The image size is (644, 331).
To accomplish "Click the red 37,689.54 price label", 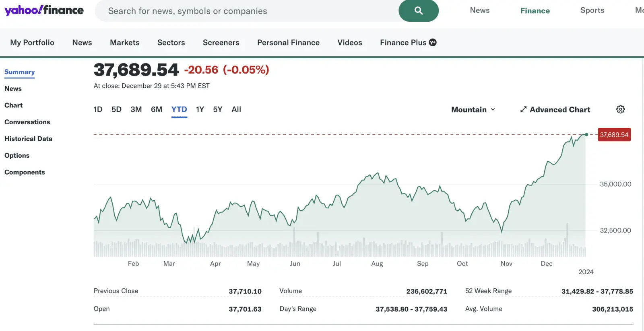I will 614,135.
